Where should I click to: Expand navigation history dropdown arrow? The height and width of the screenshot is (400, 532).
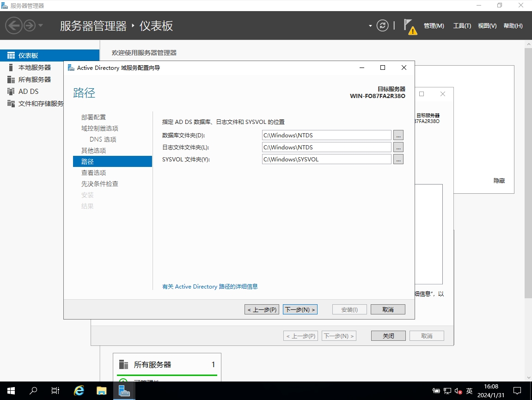[x=41, y=25]
